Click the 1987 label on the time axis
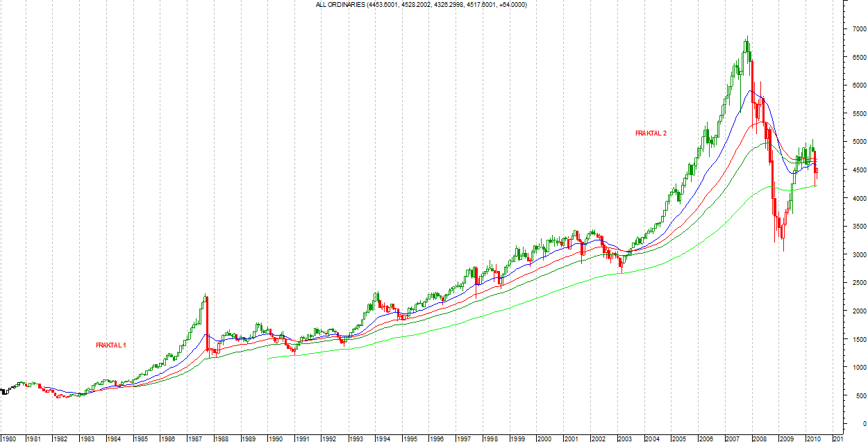 194,439
